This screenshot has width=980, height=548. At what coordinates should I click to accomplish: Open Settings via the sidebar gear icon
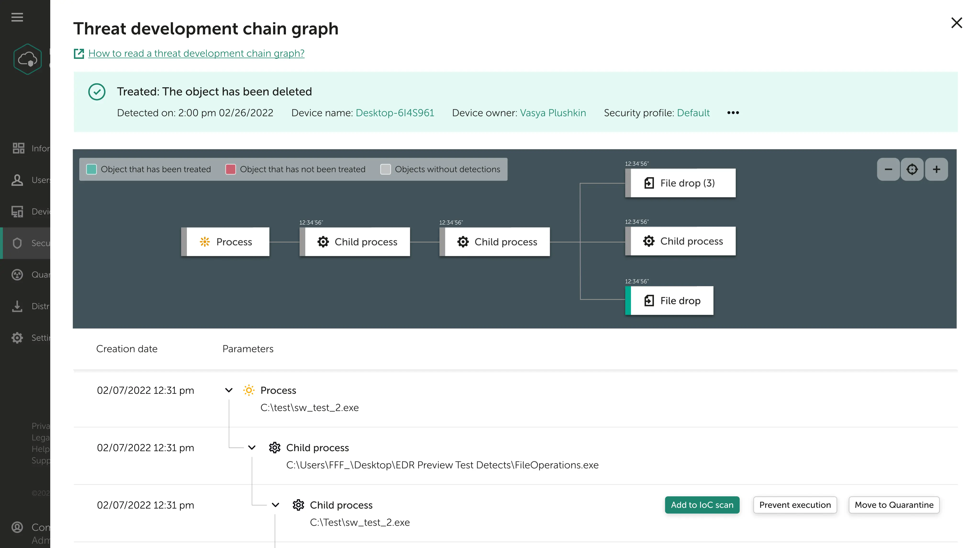pyautogui.click(x=17, y=338)
